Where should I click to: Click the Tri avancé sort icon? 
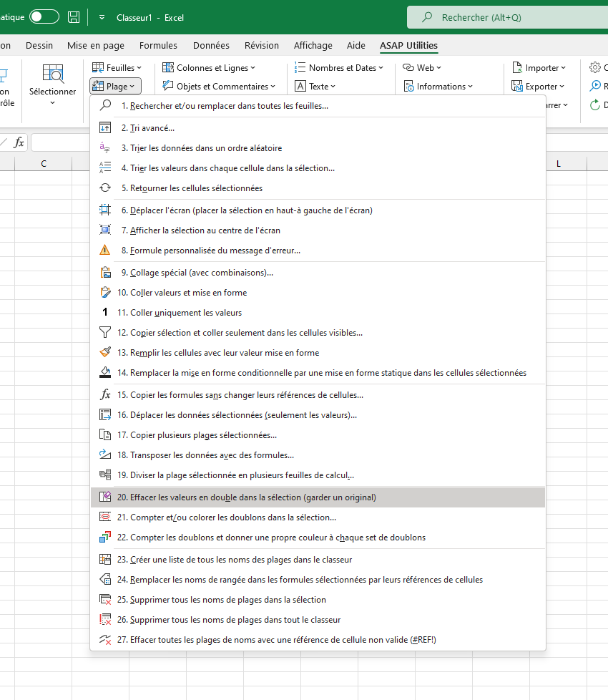(x=105, y=127)
